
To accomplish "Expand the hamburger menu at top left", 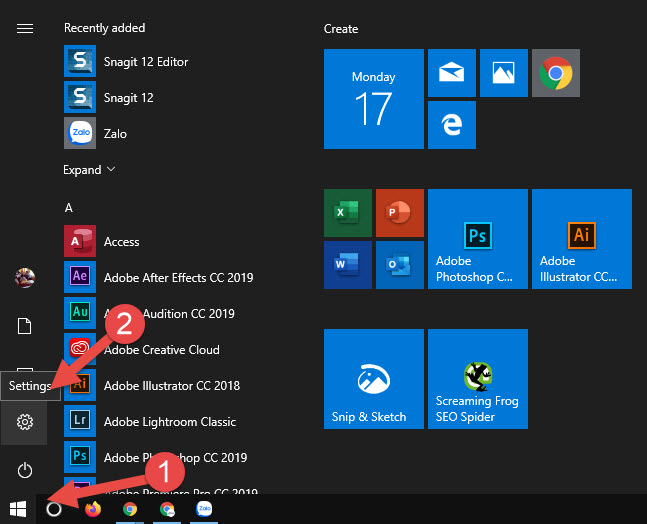I will (x=24, y=28).
